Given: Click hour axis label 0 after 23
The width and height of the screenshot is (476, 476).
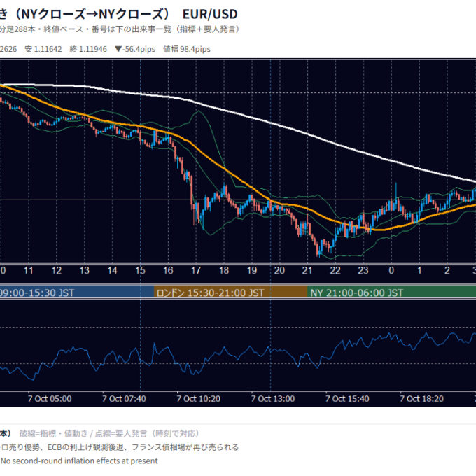Looking at the screenshot, I should 391,270.
